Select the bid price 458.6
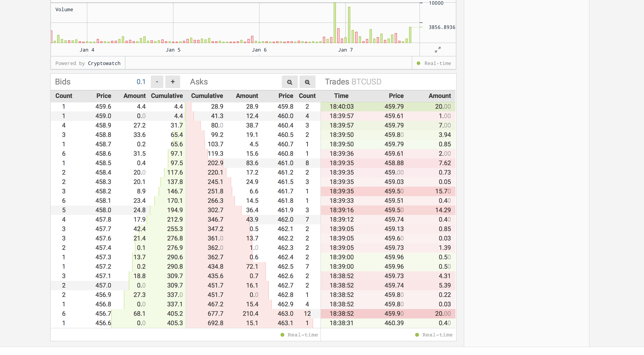Image resolution: width=644 pixels, height=355 pixels. click(x=103, y=154)
